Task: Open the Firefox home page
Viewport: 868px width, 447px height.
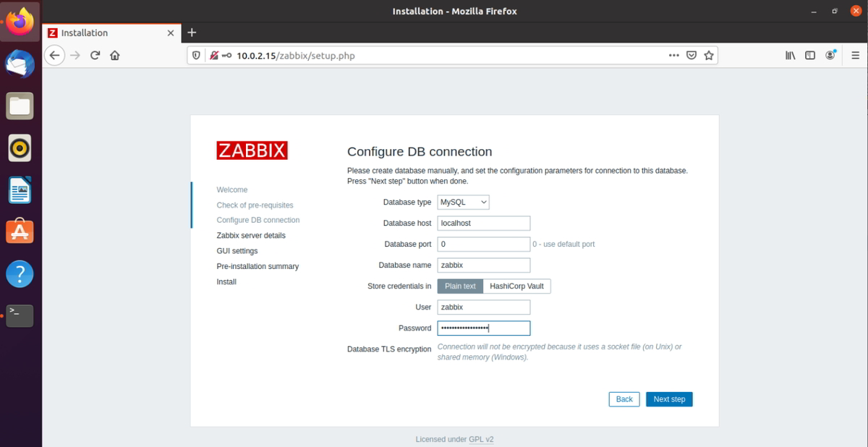Action: (x=114, y=55)
